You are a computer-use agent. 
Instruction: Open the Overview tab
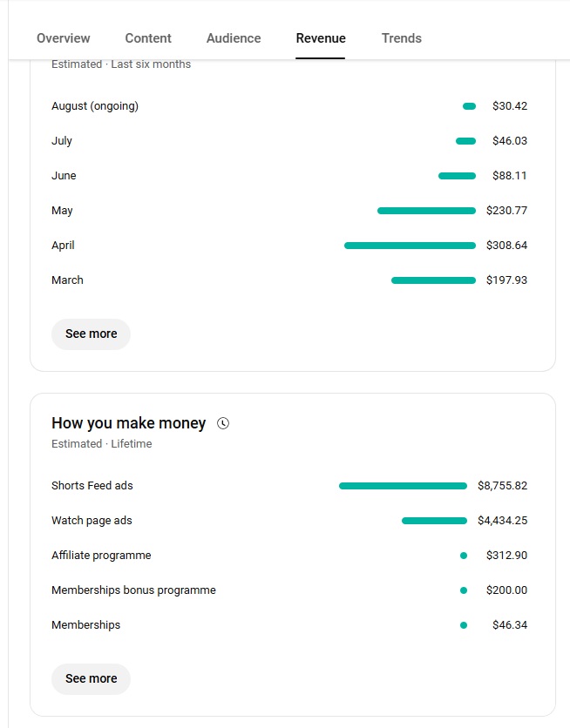(x=63, y=38)
